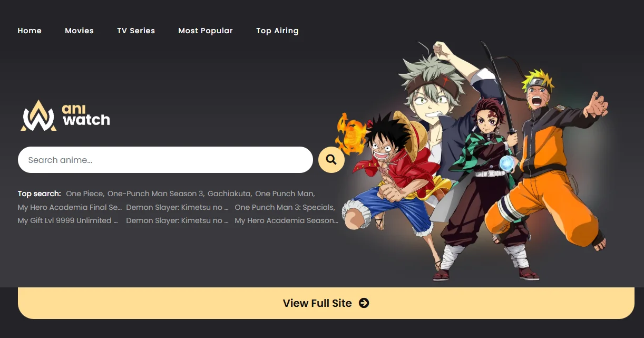Select the first Demon Slayer: Kimetsu link
Viewport: 644px width, 338px height.
point(177,207)
